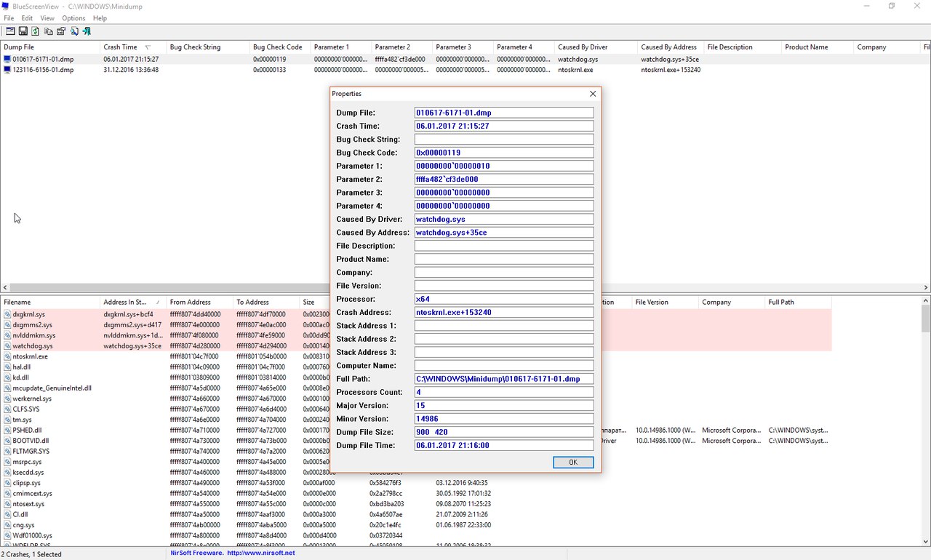Click the Exit toolbar icon

coord(87,31)
